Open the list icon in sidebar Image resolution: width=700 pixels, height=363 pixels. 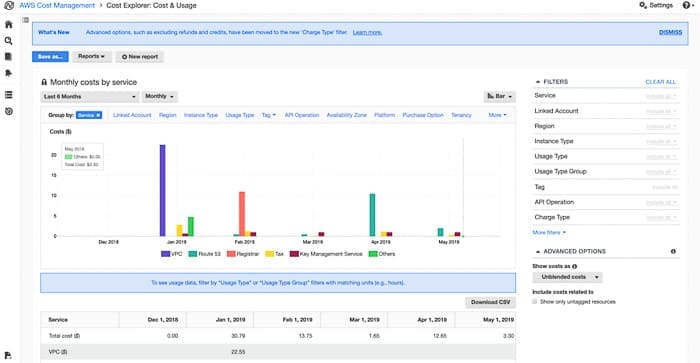pyautogui.click(x=8, y=95)
